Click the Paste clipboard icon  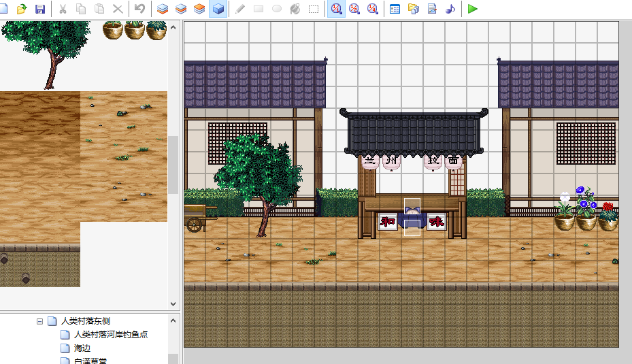pos(99,8)
